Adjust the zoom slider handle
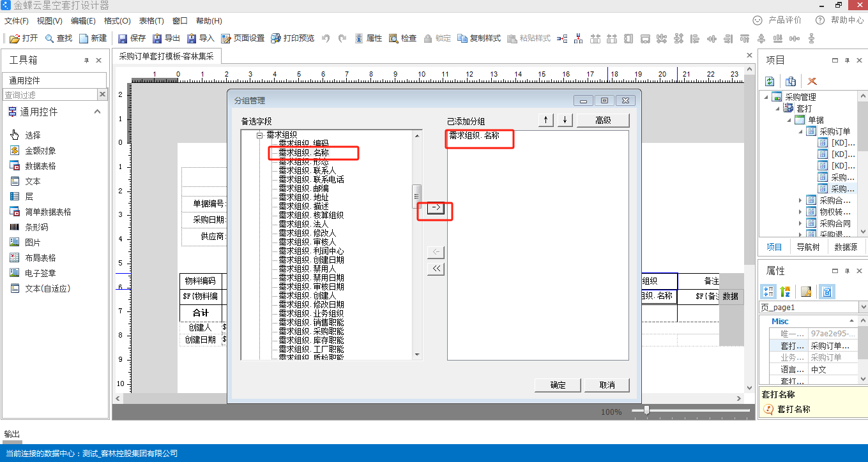868x462 pixels. pyautogui.click(x=646, y=411)
